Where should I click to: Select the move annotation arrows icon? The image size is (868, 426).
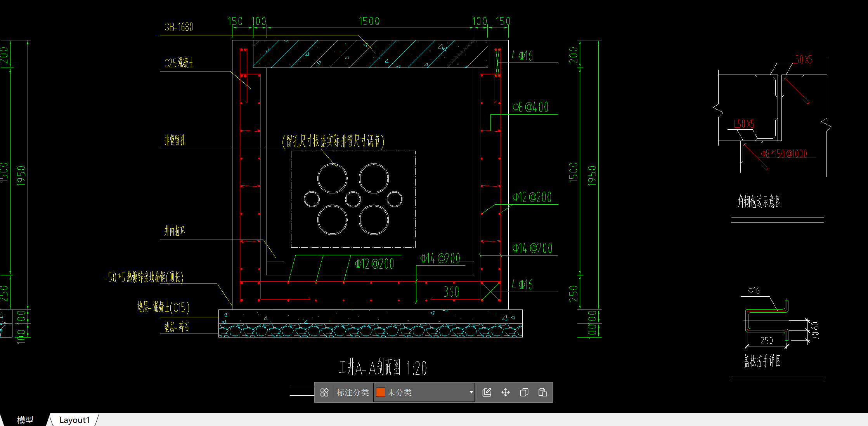(505, 393)
